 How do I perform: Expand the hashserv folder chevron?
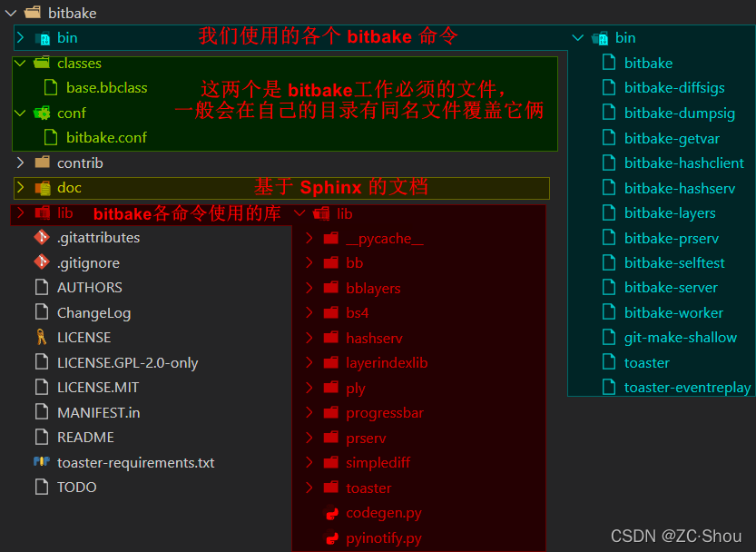tap(309, 338)
